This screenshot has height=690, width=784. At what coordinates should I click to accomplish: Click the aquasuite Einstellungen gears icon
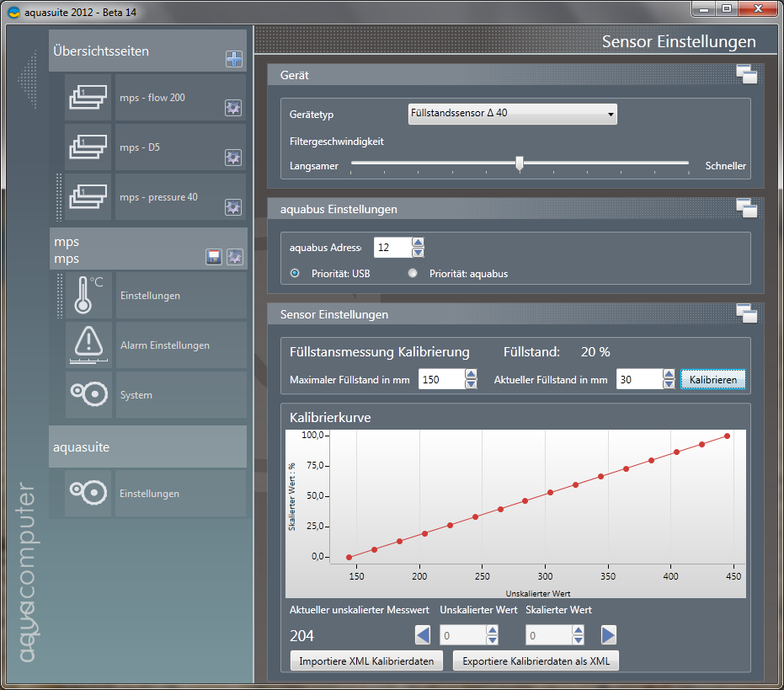click(88, 493)
